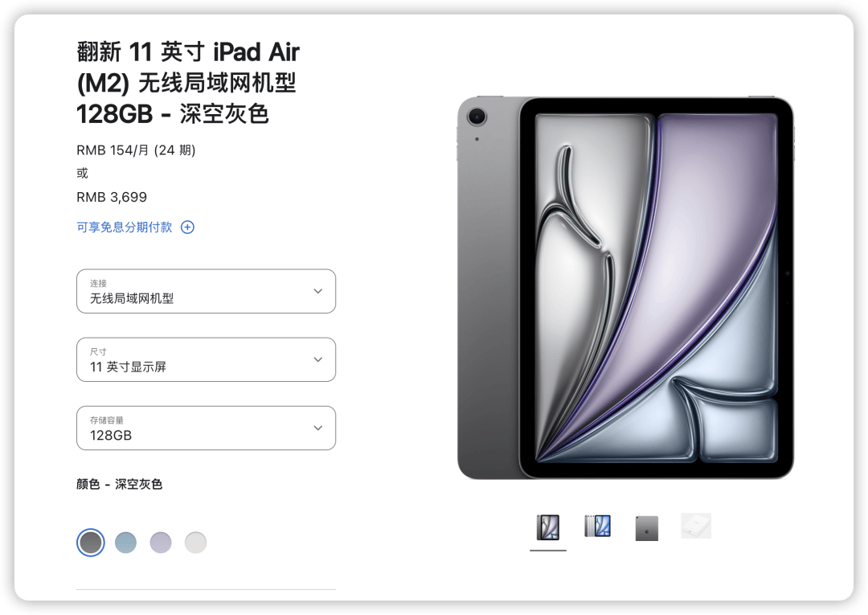Click the chevron in the 存储容量 selector
The width and height of the screenshot is (868, 615).
click(x=318, y=428)
